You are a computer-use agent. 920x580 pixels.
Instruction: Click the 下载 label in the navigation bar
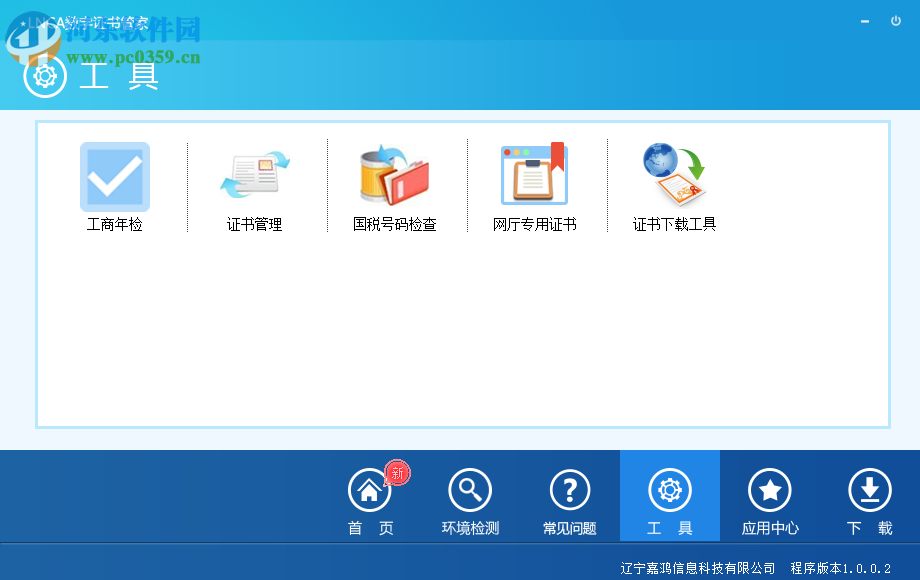869,527
